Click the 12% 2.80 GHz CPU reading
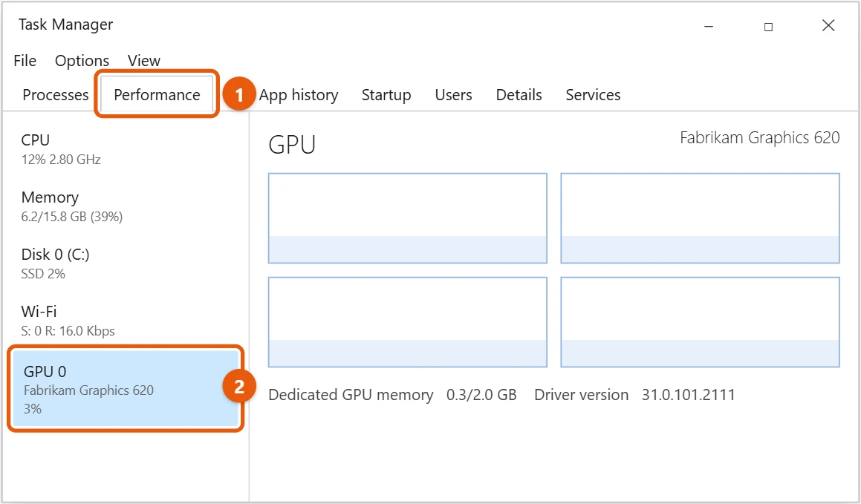The height and width of the screenshot is (504, 861). 61,160
